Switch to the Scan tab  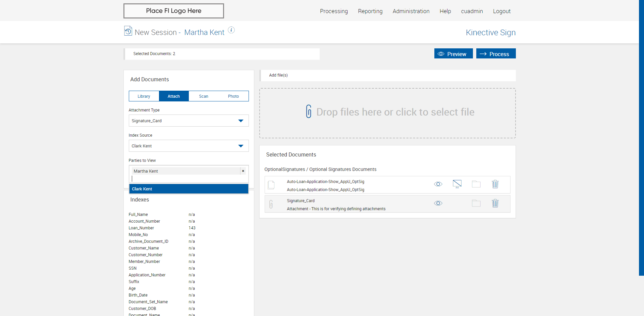pos(204,96)
